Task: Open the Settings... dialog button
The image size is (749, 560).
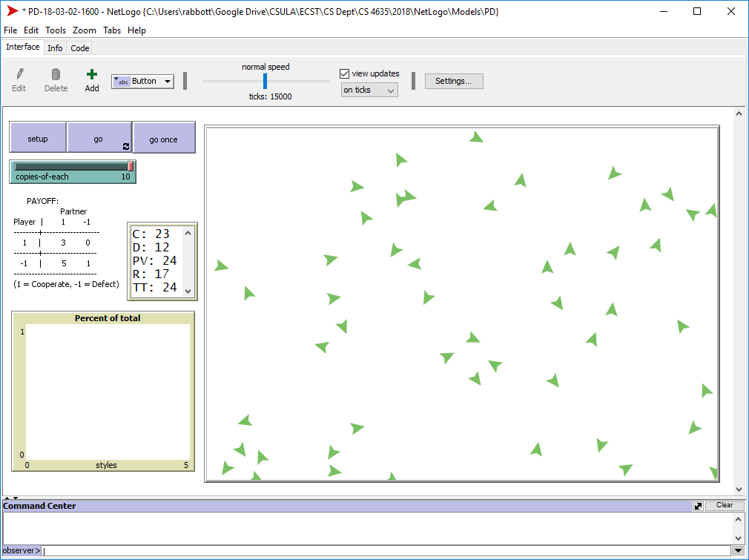Action: 453,81
